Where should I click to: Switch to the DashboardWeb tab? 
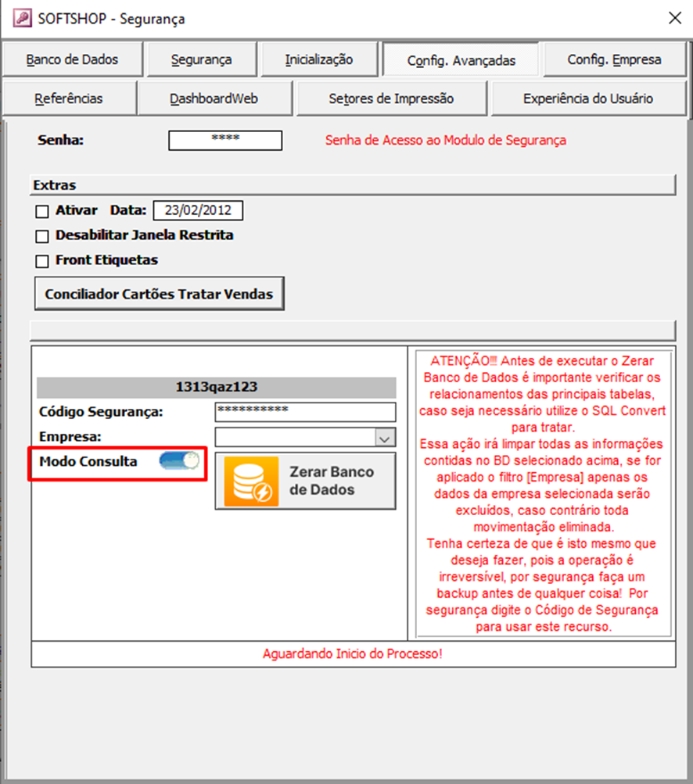coord(214,98)
